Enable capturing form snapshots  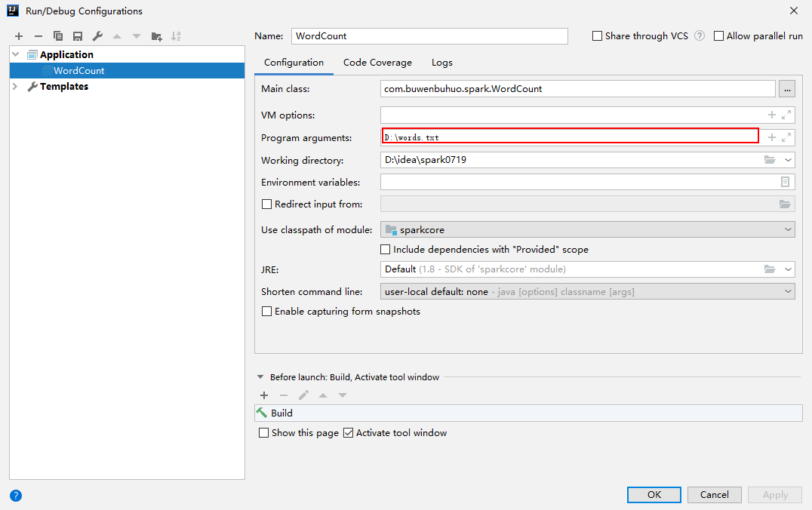(x=266, y=311)
